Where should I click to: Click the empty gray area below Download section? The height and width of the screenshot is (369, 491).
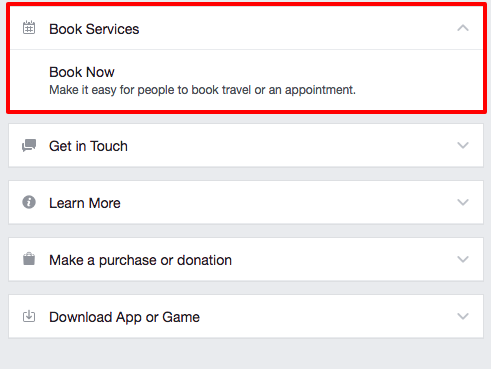point(245,354)
